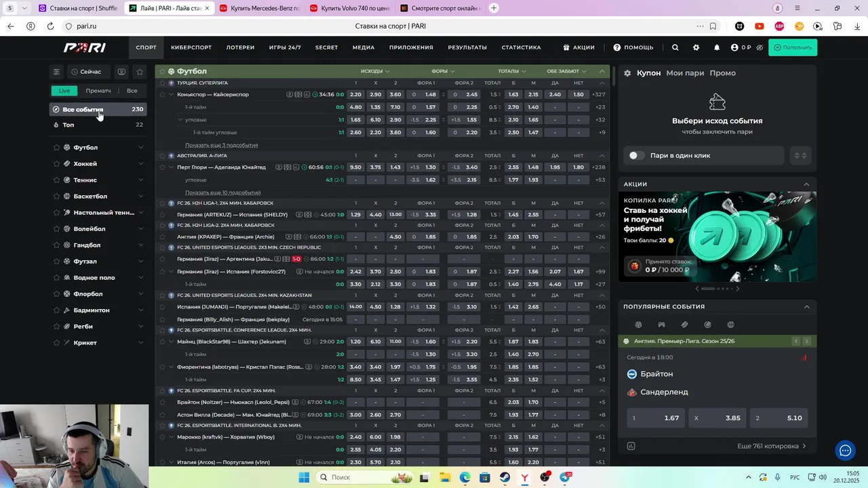Previous promo banner arrow under Акции
This screenshot has width=868, height=488.
(x=697, y=289)
